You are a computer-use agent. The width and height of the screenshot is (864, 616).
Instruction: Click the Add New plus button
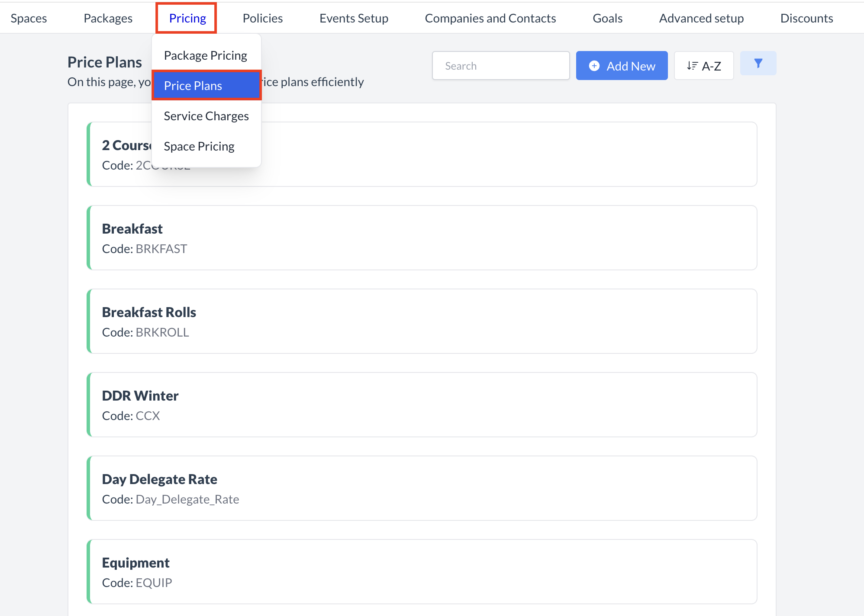[622, 66]
